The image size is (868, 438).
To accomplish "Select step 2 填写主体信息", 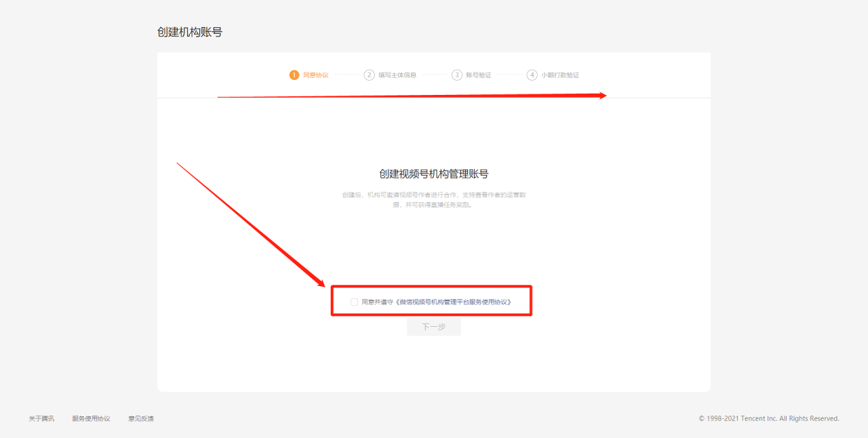I will point(391,75).
